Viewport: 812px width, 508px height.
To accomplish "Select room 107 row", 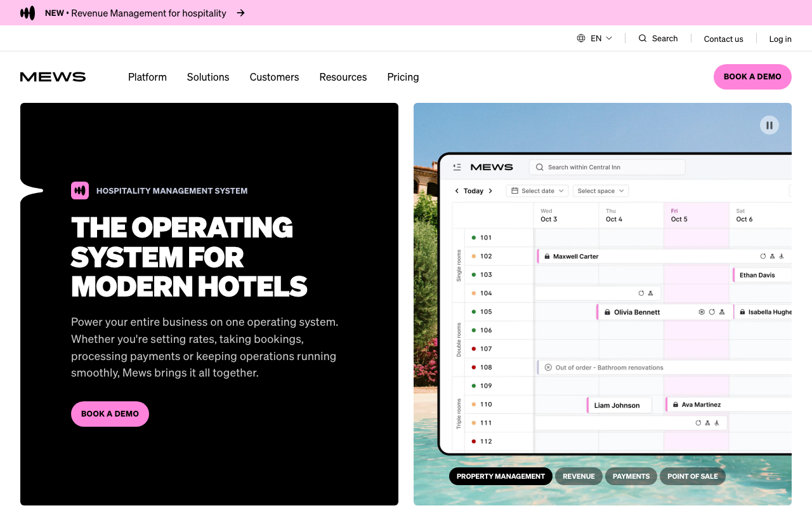I will pos(499,349).
